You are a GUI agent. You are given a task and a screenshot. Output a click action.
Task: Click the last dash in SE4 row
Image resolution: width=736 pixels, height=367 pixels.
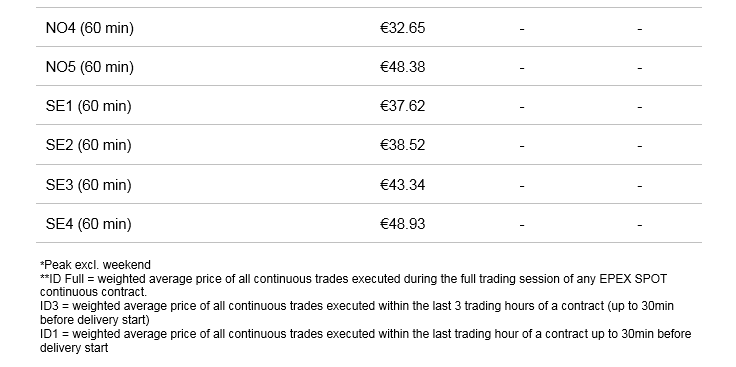[639, 225]
